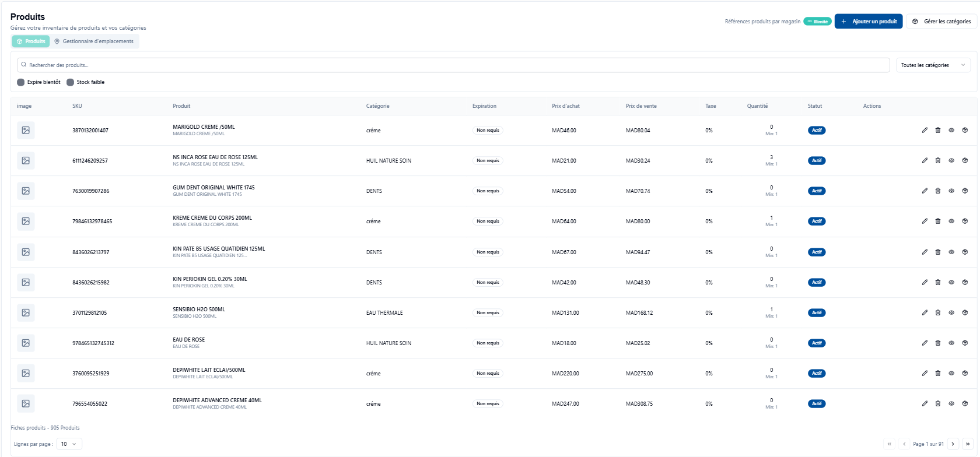The width and height of the screenshot is (980, 457).
Task: Edit the EAU DE ROSE product row
Action: point(925,343)
